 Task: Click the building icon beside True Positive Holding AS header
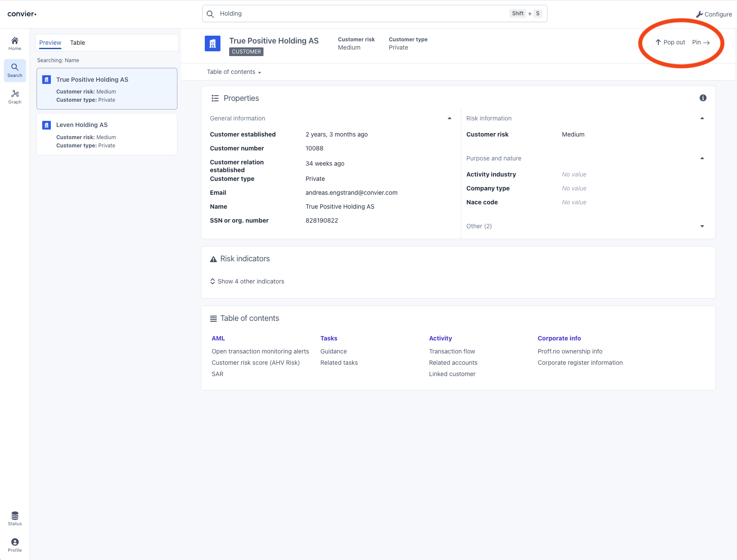[213, 43]
